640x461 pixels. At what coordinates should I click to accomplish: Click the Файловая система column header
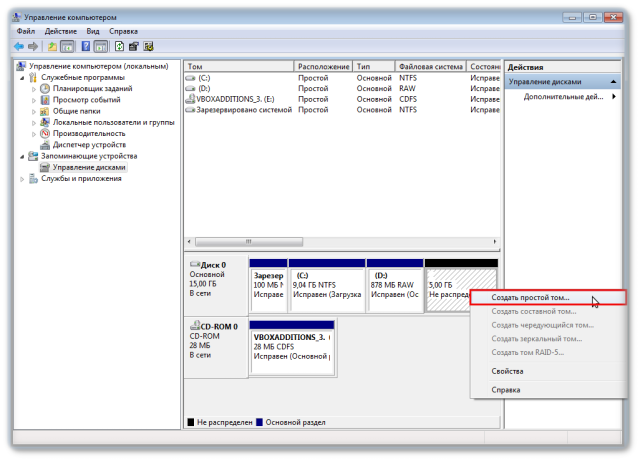(430, 66)
